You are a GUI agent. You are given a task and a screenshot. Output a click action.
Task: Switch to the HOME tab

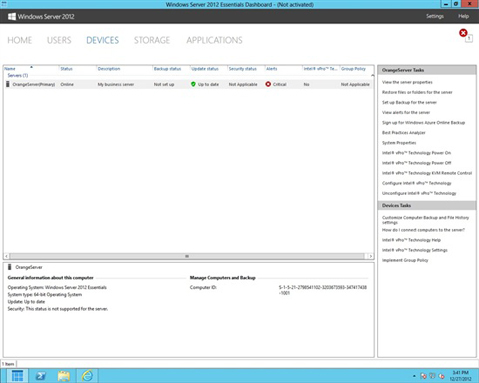point(20,40)
